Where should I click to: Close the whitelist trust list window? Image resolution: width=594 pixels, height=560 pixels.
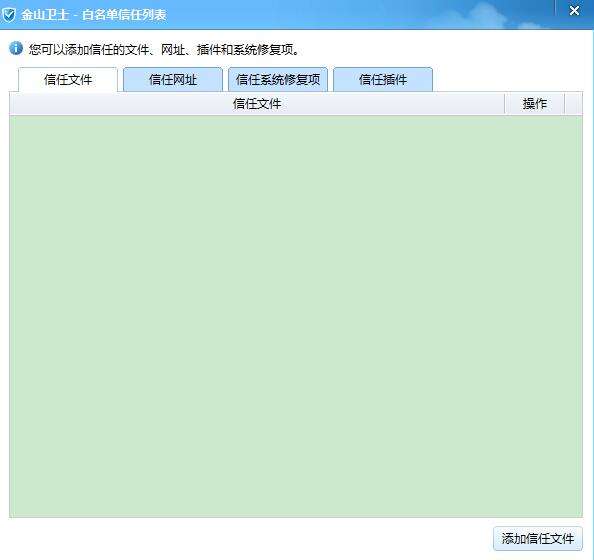point(574,11)
